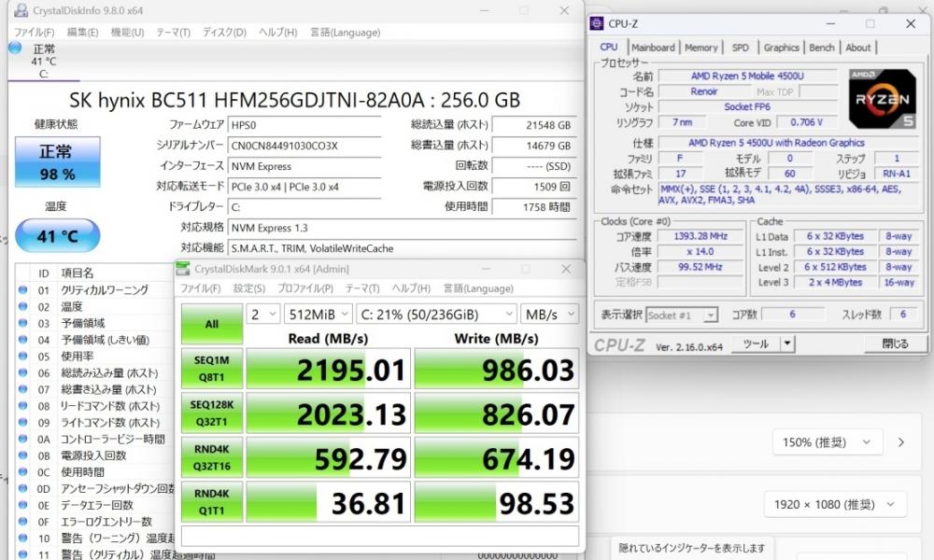
Task: Open the ツール dropdown arrow in CPU-Z
Action: [x=787, y=344]
